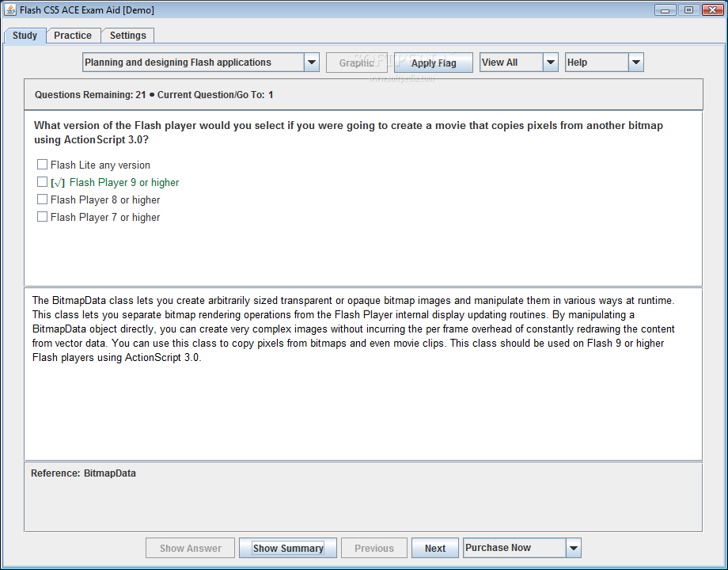The width and height of the screenshot is (728, 570).
Task: Check the Flash Player 9 or higher option
Action: (42, 181)
